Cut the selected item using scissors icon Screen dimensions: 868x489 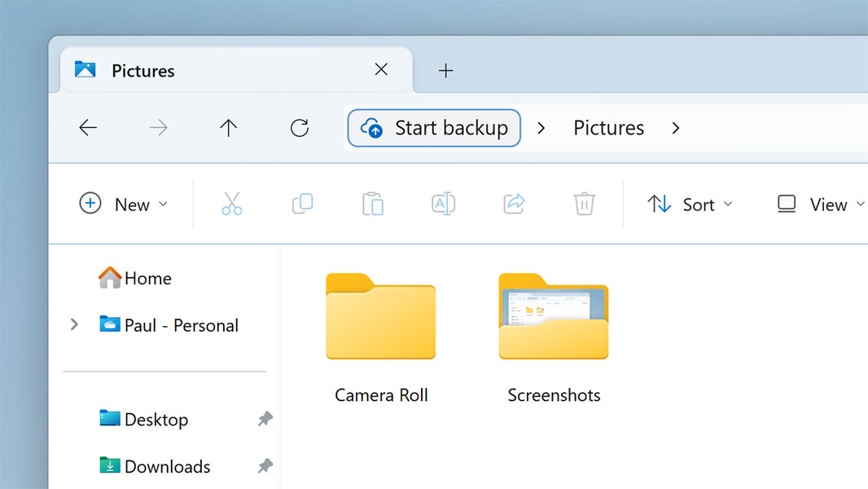pos(231,204)
